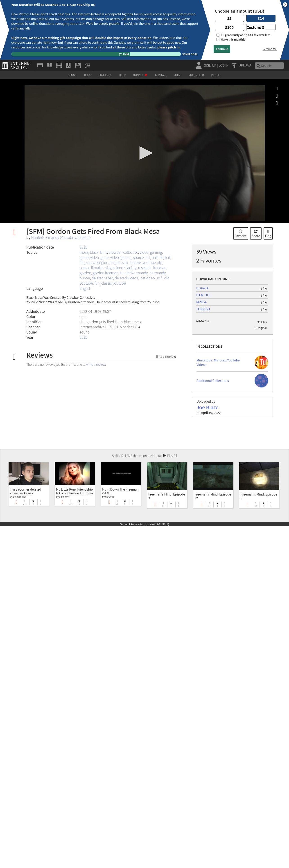Open the BLOG menu item

pyautogui.click(x=88, y=75)
